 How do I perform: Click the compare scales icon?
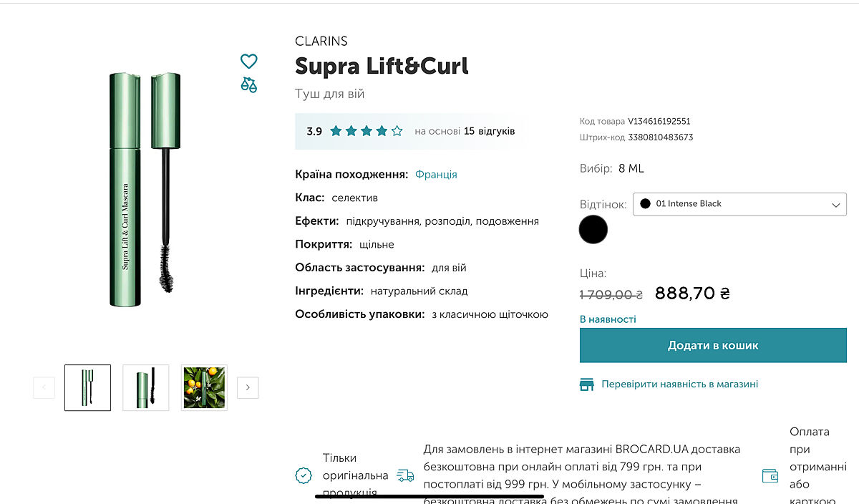click(248, 85)
